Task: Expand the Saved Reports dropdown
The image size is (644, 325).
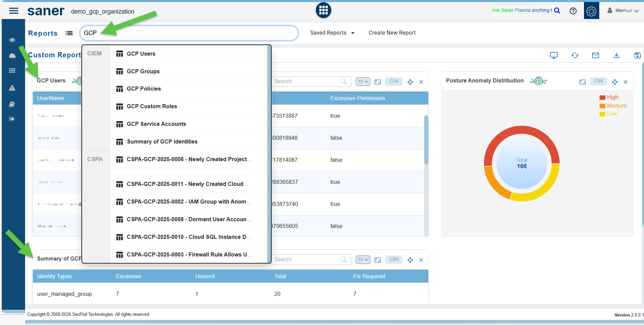Action: tap(332, 33)
